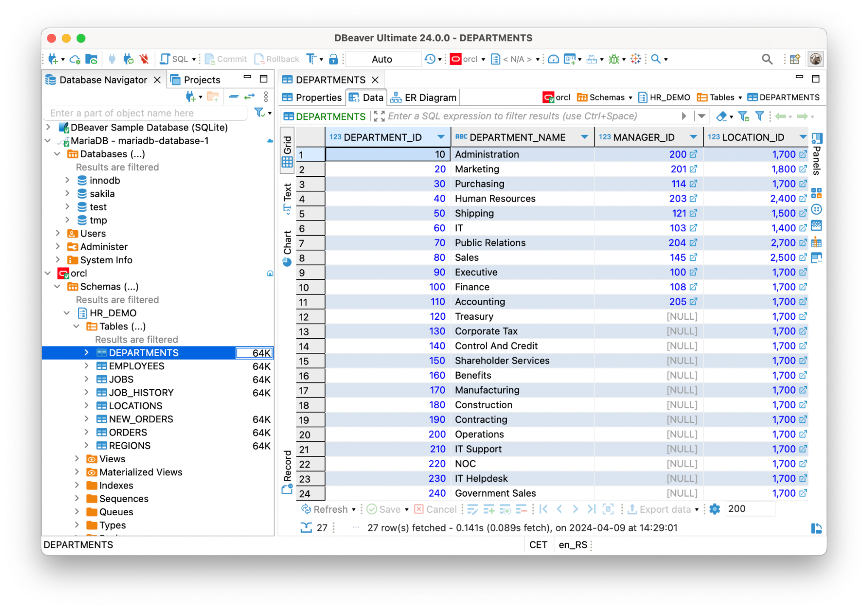Screen dimensions: 868x610
Task: Click the Cancel button
Action: pos(436,509)
